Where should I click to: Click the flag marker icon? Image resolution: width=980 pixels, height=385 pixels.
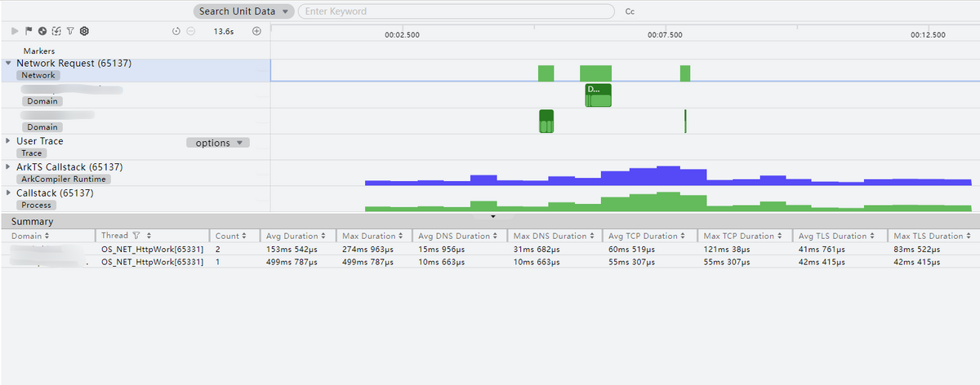pyautogui.click(x=28, y=31)
